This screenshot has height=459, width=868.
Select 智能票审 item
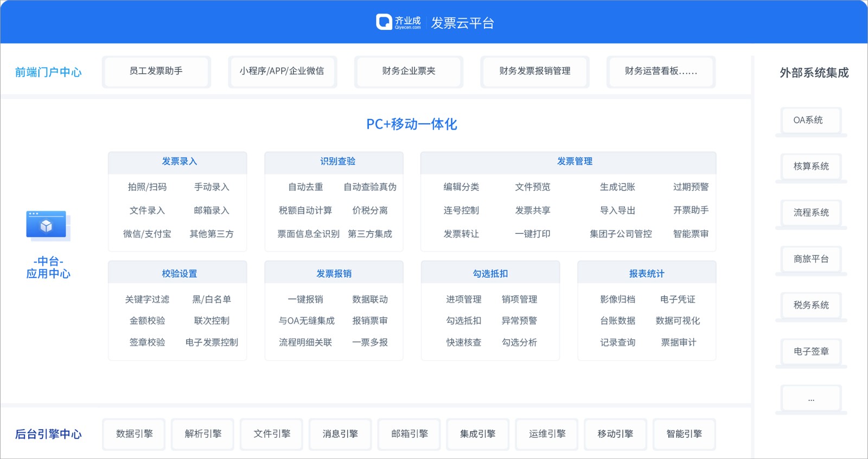[x=691, y=234]
